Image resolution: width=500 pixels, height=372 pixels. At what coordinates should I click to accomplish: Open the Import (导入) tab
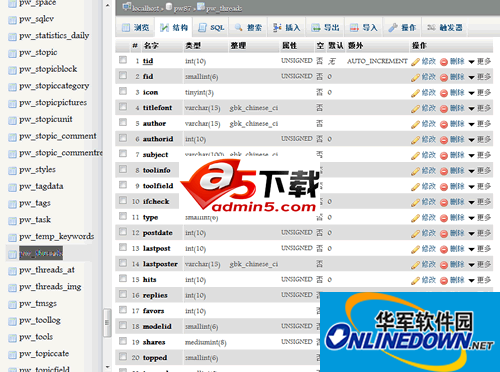[x=364, y=28]
